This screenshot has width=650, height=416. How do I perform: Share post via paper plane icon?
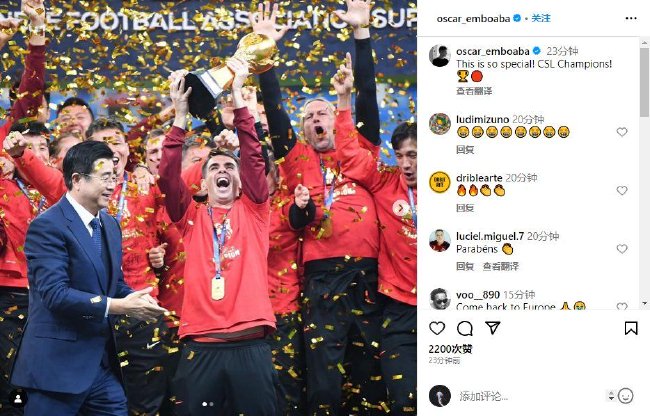pyautogui.click(x=493, y=328)
